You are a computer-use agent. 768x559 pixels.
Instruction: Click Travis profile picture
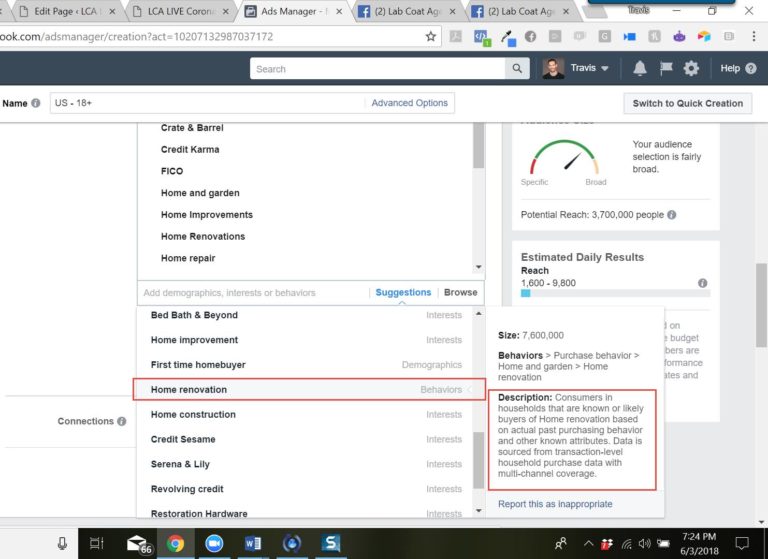pyautogui.click(x=553, y=68)
